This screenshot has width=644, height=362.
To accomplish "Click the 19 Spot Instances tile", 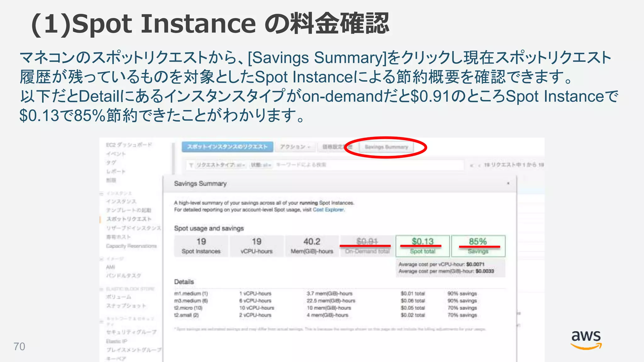I will (201, 246).
